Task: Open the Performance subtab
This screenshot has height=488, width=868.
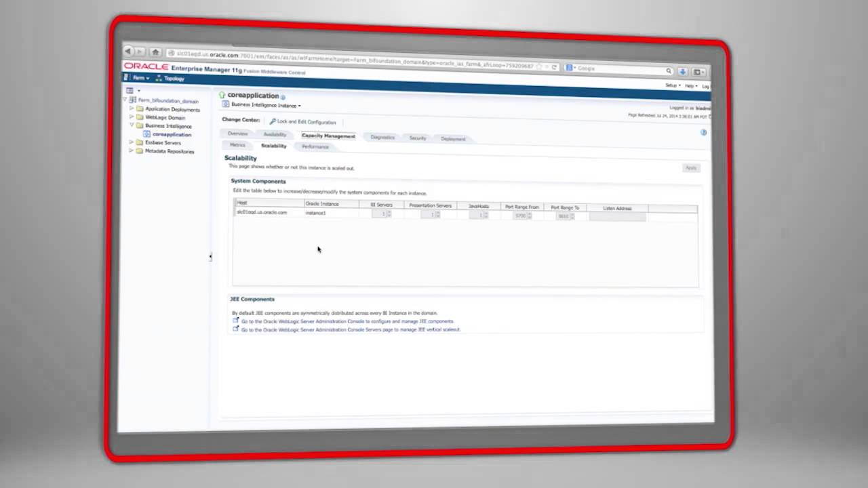Action: coord(315,146)
